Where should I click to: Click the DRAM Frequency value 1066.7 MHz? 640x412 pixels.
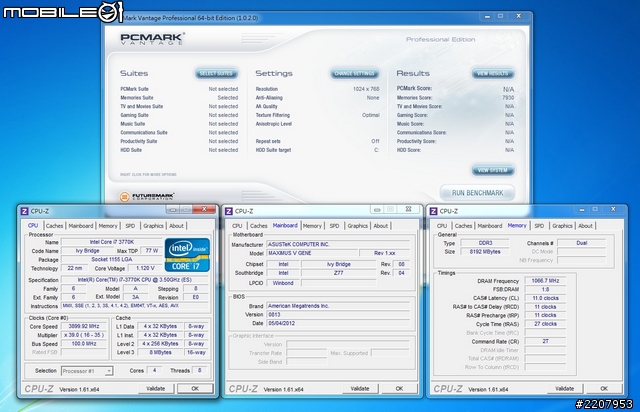[545, 281]
